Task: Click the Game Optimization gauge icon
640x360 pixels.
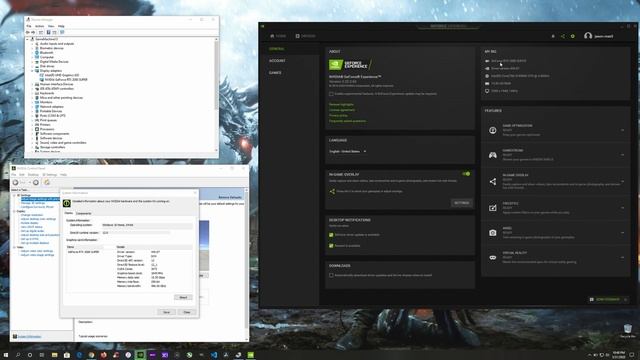Action: 493,130
